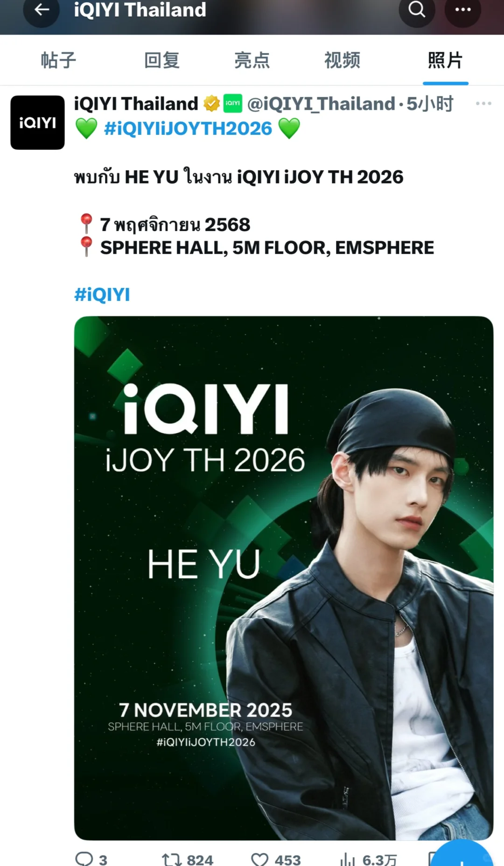Tap the green iQIYI affiliation badge

(233, 104)
